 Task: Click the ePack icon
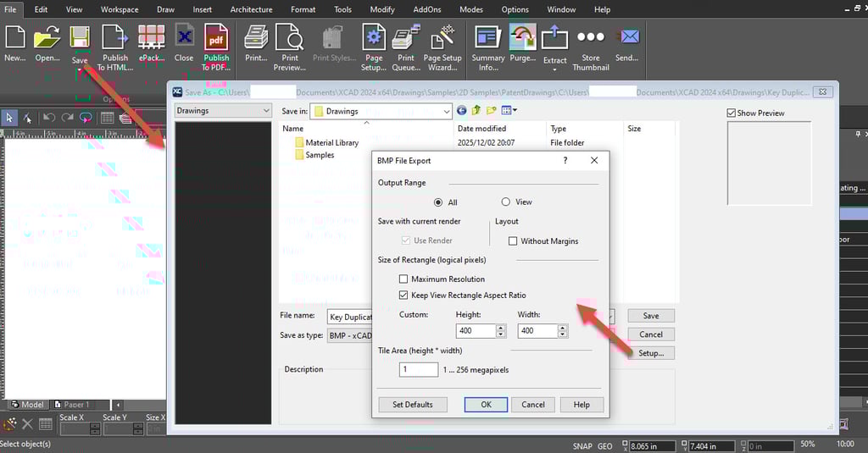point(151,37)
